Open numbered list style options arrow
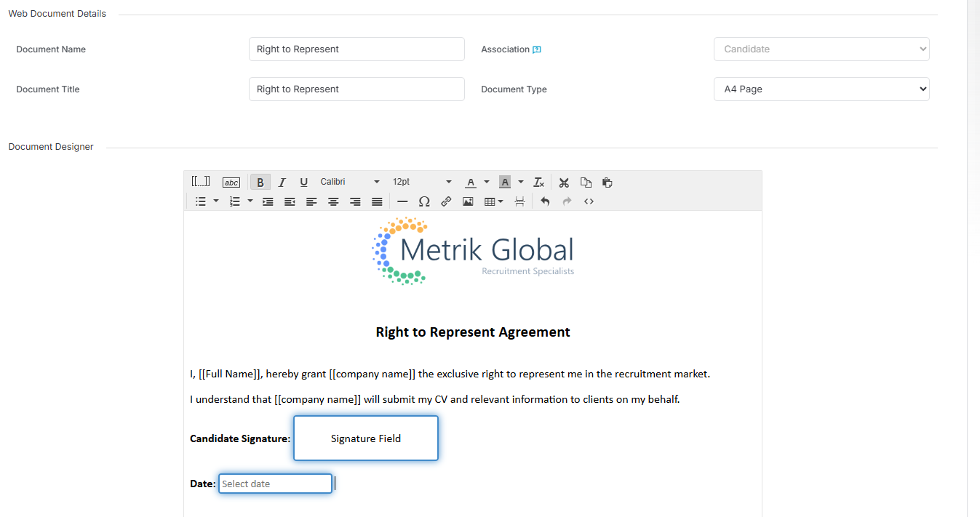 pyautogui.click(x=250, y=201)
